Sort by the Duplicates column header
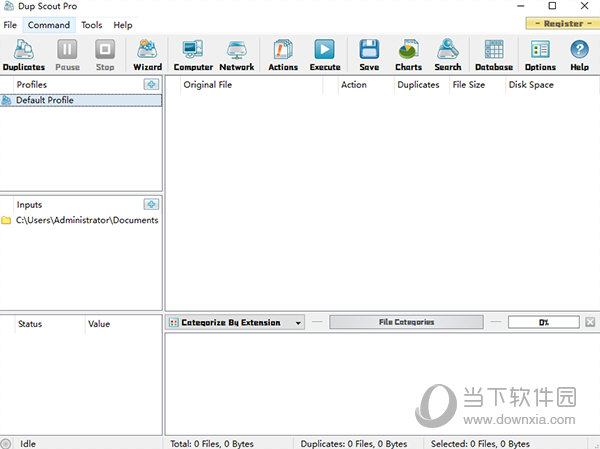600x449 pixels. (x=422, y=85)
